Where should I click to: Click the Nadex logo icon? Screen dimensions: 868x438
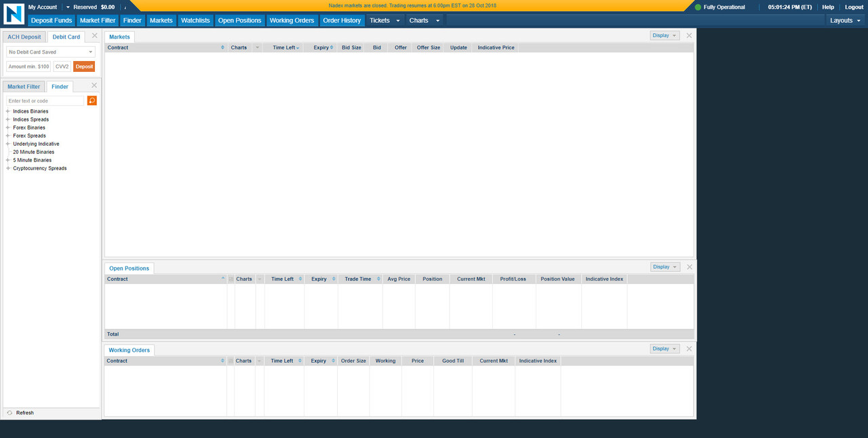click(x=14, y=14)
